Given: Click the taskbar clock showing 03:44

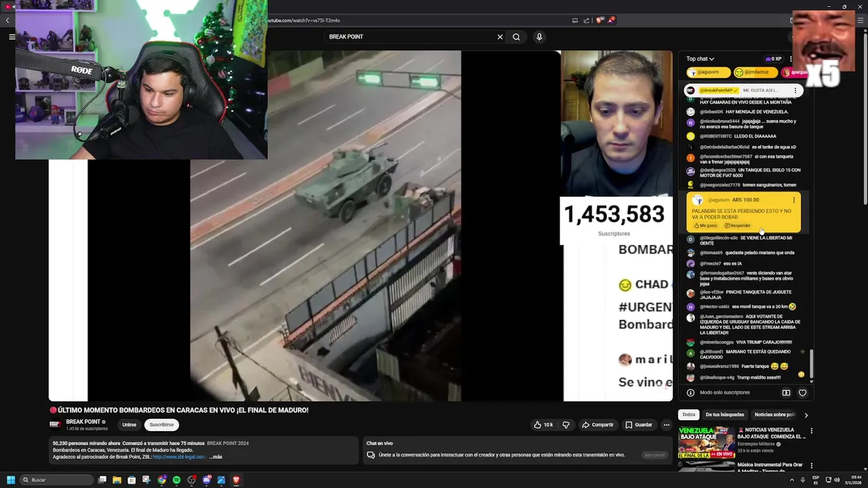Looking at the screenshot, I should point(854,480).
